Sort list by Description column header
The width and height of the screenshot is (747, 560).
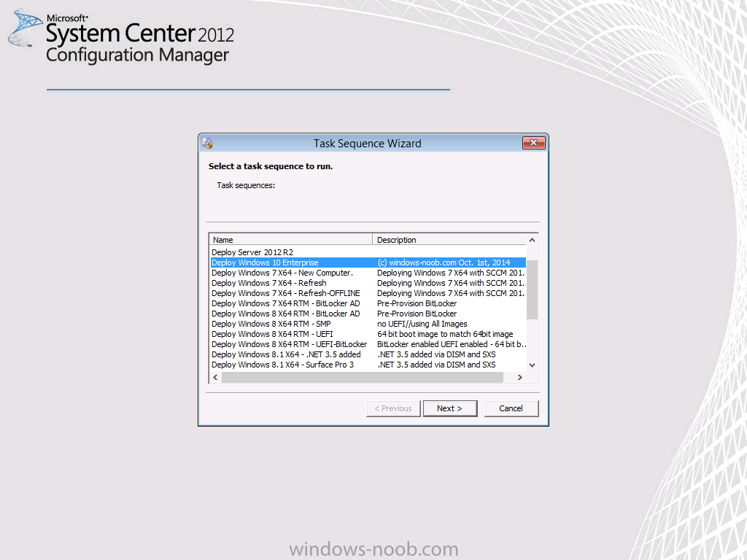point(449,239)
